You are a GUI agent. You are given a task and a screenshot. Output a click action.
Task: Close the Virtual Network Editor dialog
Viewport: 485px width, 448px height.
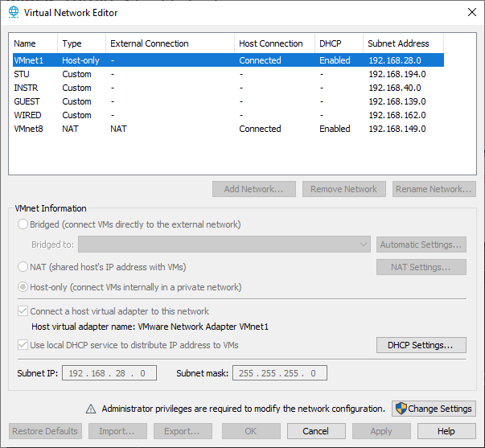(x=471, y=12)
